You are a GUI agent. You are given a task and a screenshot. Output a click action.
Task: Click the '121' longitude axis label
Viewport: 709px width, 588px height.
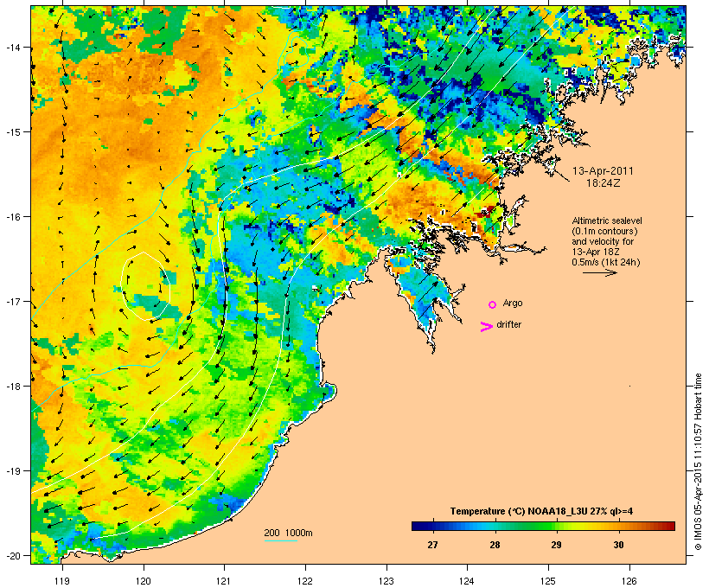click(224, 581)
